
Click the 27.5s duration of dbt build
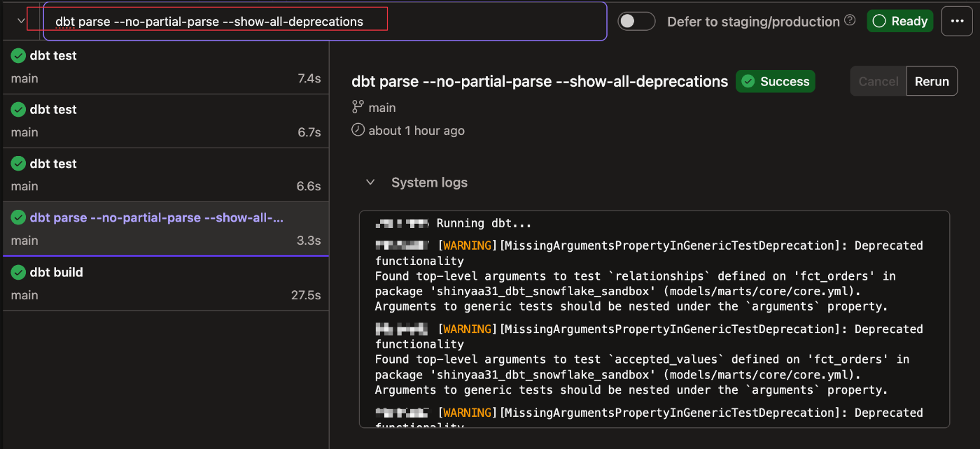tap(306, 295)
